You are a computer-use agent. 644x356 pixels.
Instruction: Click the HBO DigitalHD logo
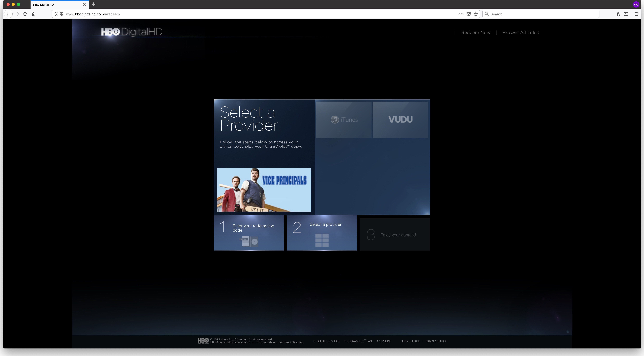[x=132, y=32]
